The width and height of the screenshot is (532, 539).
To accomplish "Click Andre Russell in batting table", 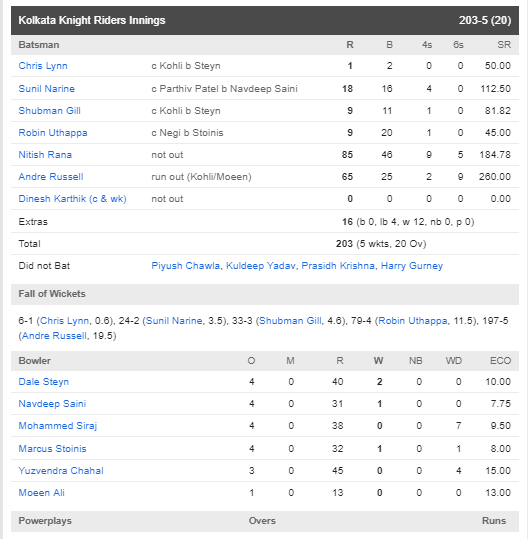I will point(51,177).
